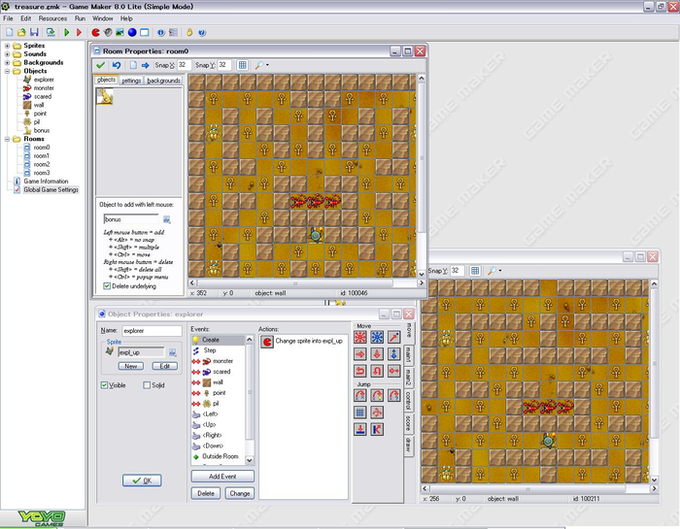Toggle grid display in room0 toolbar
Image resolution: width=680 pixels, height=529 pixels.
242,65
